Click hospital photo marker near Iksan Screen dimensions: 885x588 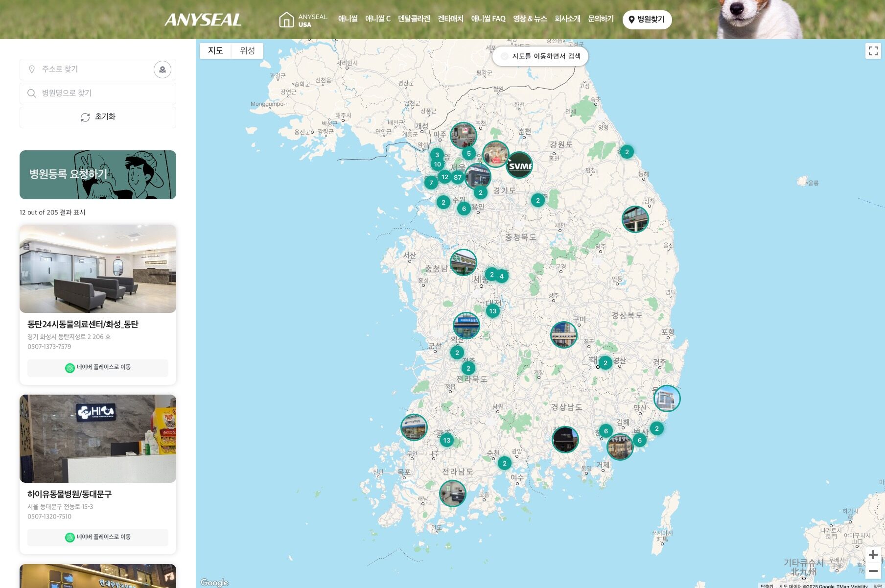tap(466, 326)
